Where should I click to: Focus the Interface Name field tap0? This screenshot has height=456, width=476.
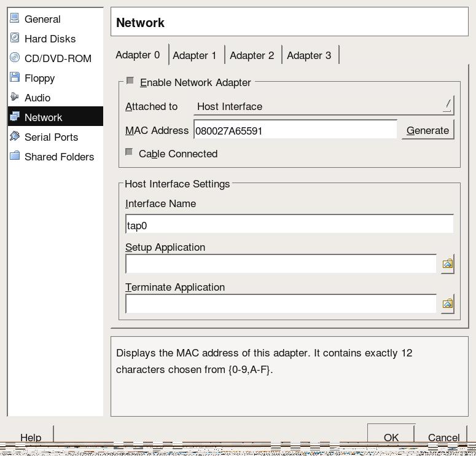[290, 224]
